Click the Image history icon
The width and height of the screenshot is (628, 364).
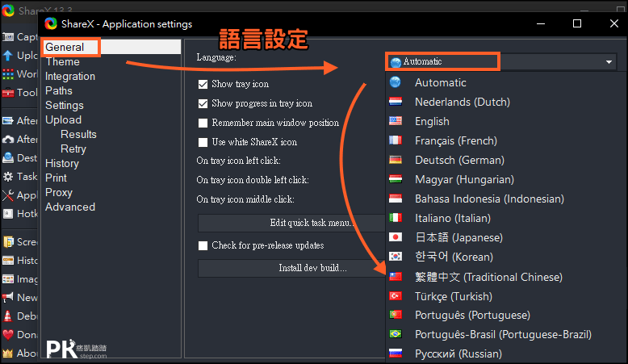(x=7, y=279)
